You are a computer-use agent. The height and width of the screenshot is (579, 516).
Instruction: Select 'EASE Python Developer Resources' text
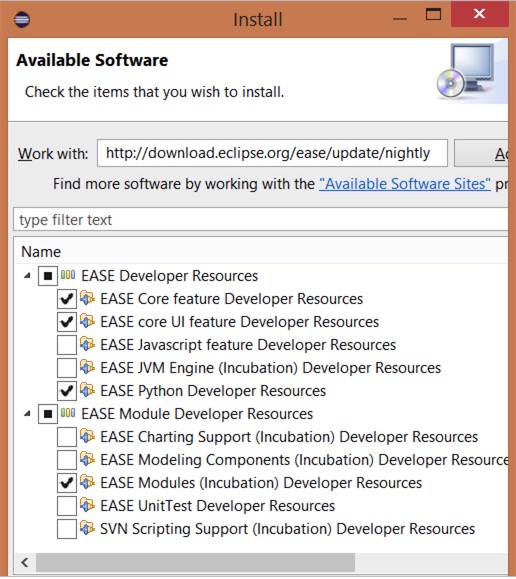click(213, 391)
